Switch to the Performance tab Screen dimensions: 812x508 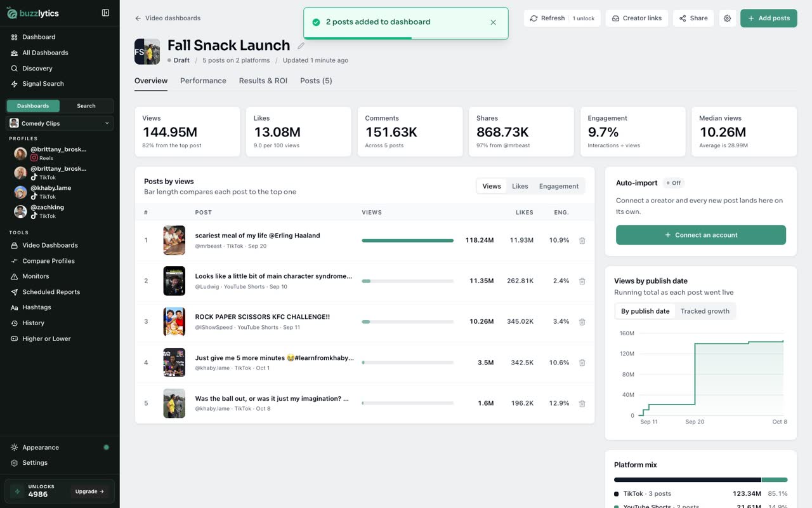tap(203, 81)
